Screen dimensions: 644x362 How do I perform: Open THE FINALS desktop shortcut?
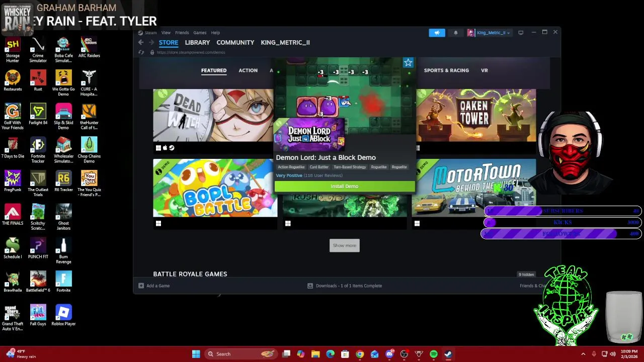pyautogui.click(x=13, y=216)
